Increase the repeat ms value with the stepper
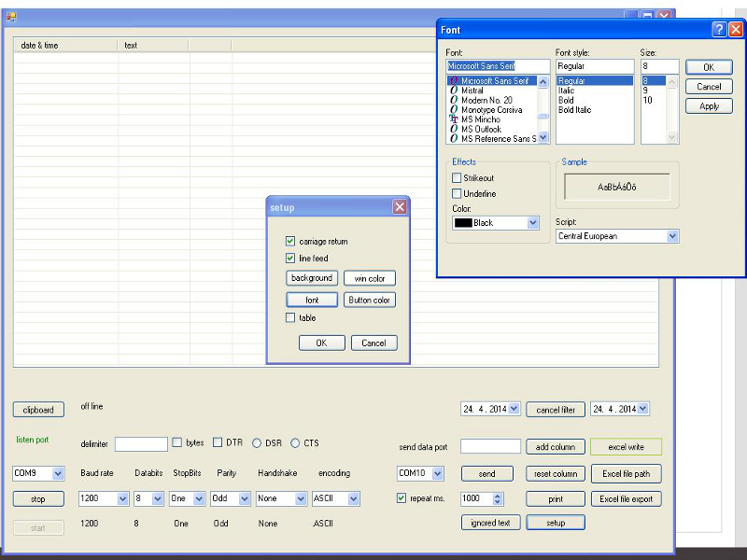The width and height of the screenshot is (747, 560). point(498,496)
